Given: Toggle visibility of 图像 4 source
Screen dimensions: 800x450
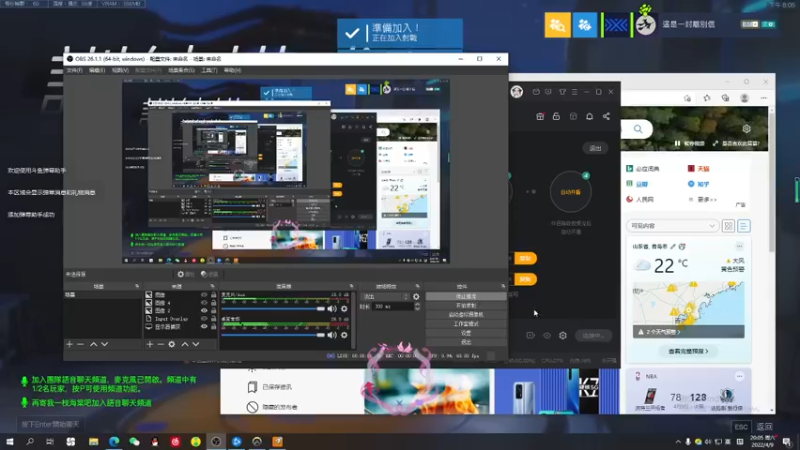Looking at the screenshot, I should [204, 303].
